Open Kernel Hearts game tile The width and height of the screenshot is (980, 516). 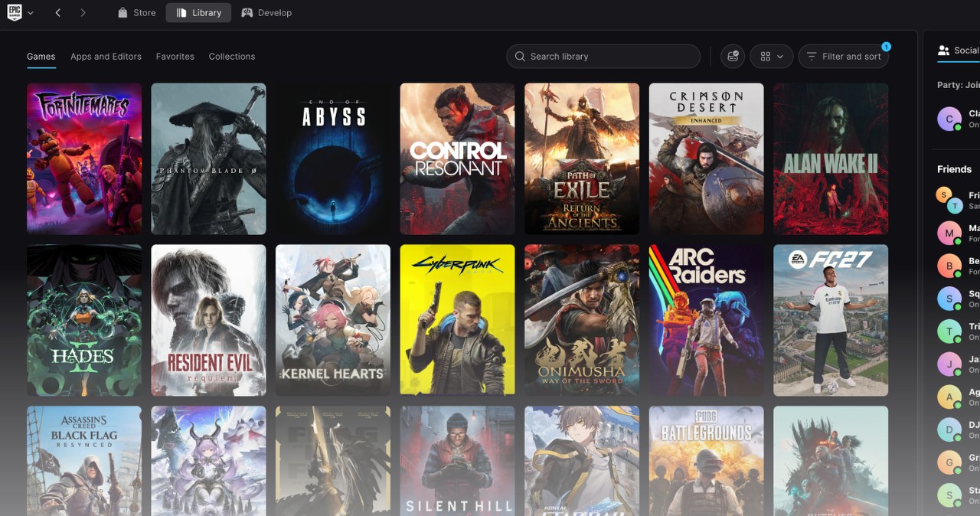[x=333, y=320]
